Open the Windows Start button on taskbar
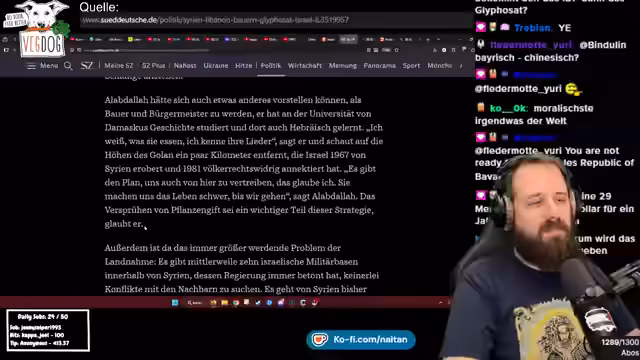The height and width of the screenshot is (360, 640). (175, 302)
